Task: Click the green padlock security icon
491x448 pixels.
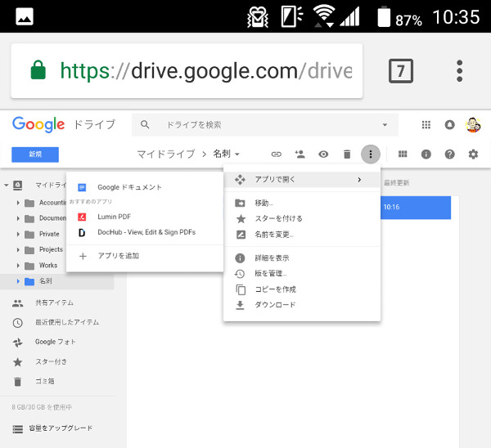Action: click(38, 69)
